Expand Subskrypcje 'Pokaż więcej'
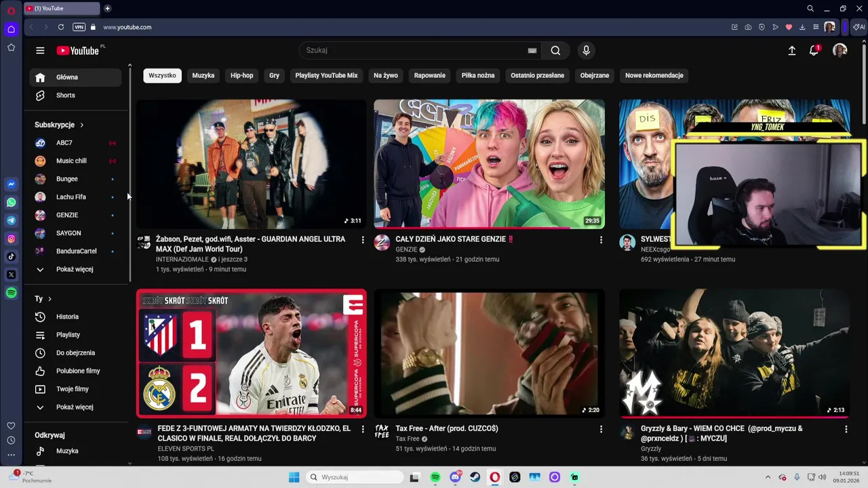Image resolution: width=868 pixels, height=488 pixels. 75,269
